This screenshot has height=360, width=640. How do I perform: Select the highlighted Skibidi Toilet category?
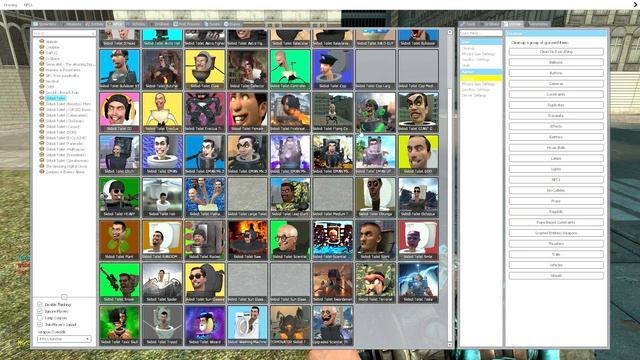(56, 98)
